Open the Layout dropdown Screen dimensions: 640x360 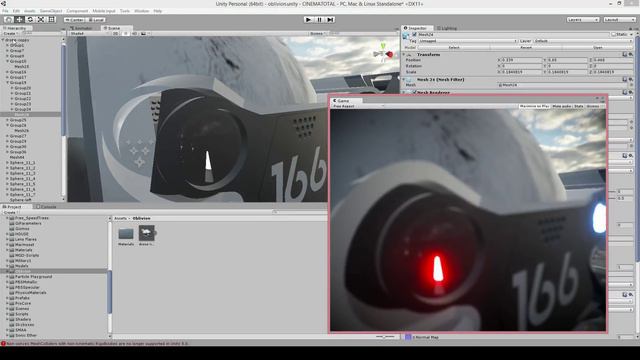pyautogui.click(x=620, y=20)
